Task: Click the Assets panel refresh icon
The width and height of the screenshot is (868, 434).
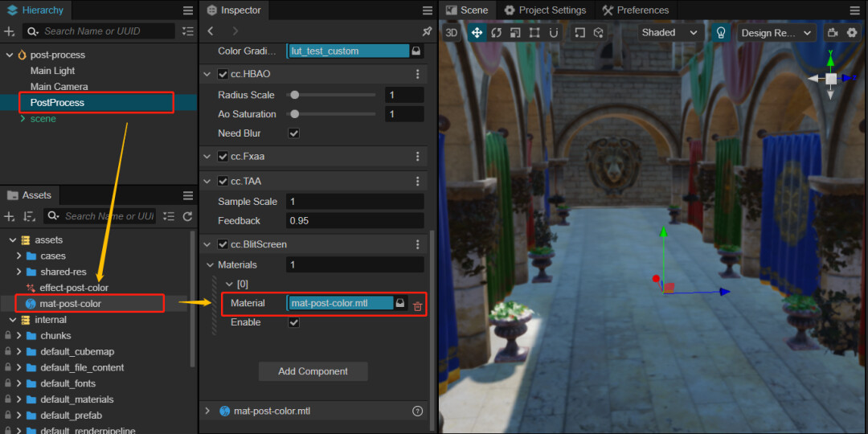Action: (187, 216)
